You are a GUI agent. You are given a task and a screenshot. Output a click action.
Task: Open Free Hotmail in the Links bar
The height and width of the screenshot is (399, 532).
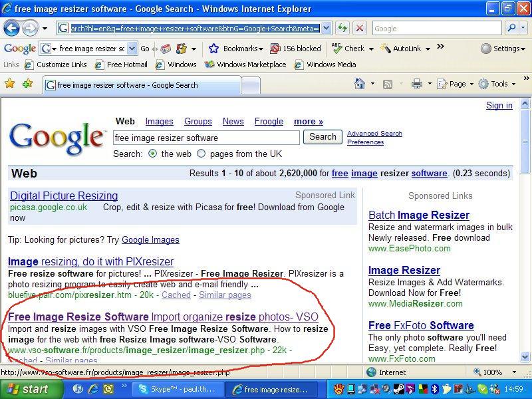[x=122, y=65]
